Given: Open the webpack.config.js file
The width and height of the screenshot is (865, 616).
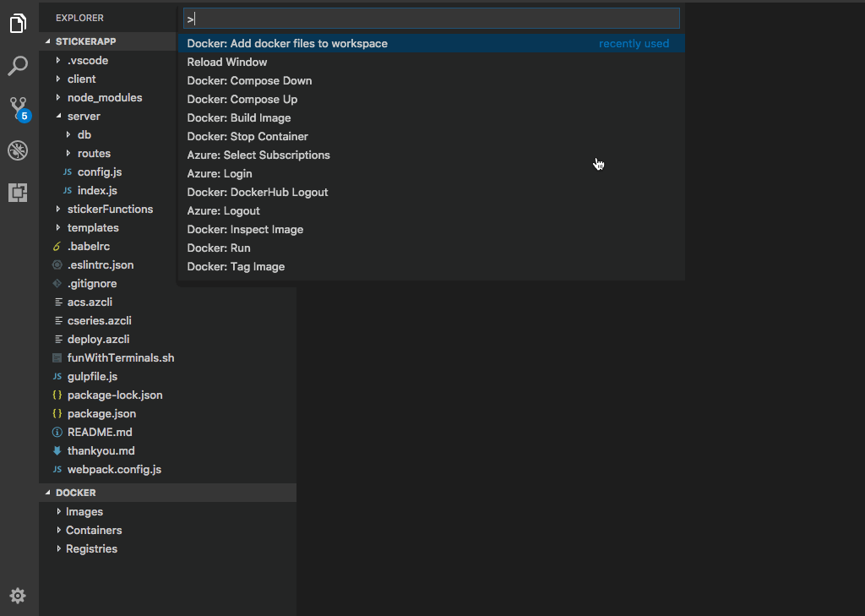Looking at the screenshot, I should point(114,470).
